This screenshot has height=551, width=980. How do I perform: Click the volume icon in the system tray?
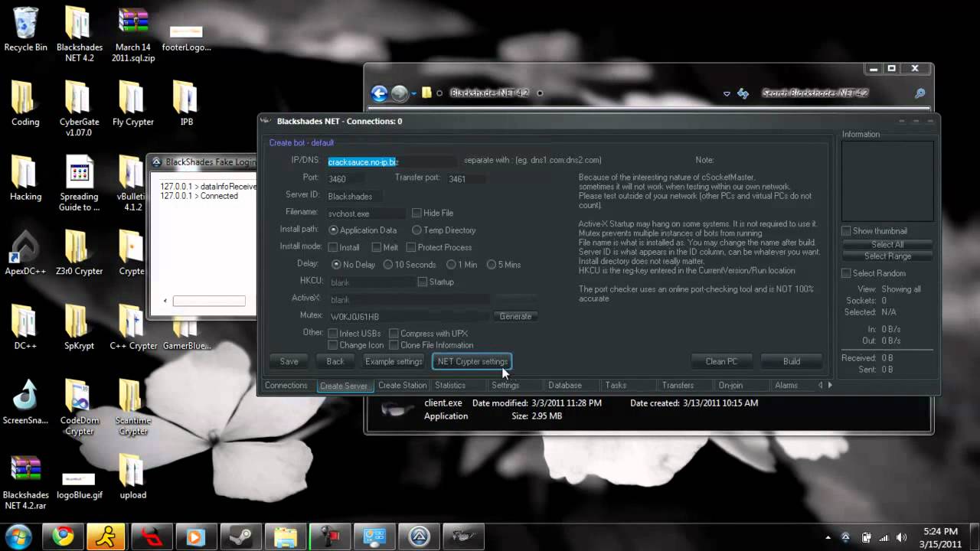[x=903, y=537]
